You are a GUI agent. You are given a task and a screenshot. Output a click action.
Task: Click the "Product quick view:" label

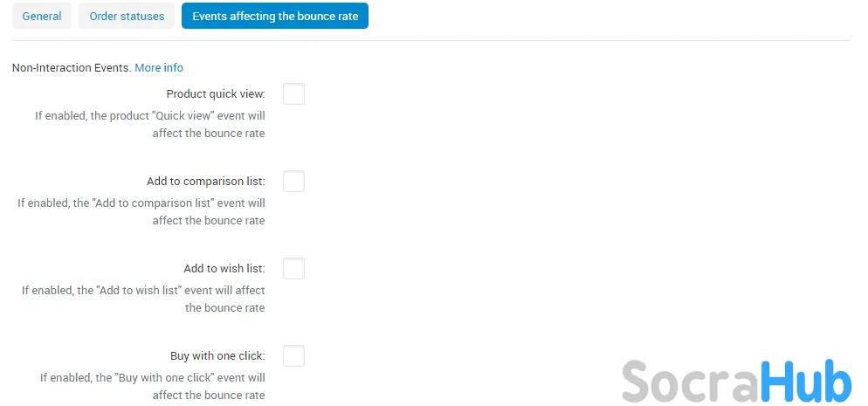[216, 94]
